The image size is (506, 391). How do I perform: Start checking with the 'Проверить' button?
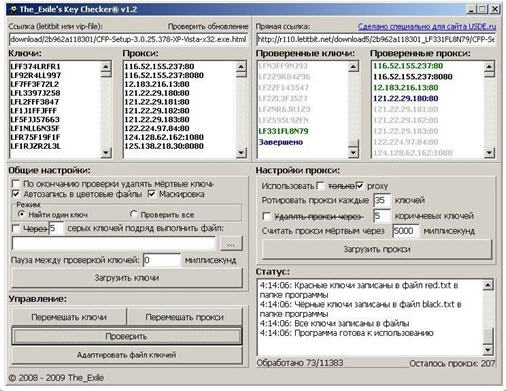pyautogui.click(x=127, y=336)
